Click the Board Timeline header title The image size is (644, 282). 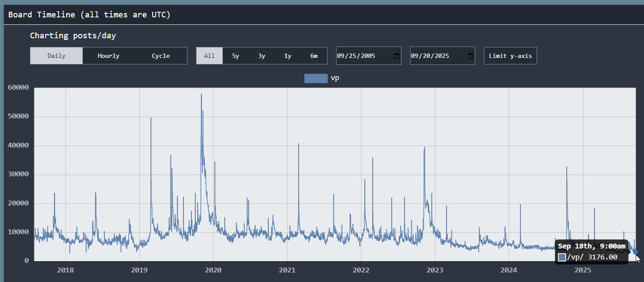point(89,15)
